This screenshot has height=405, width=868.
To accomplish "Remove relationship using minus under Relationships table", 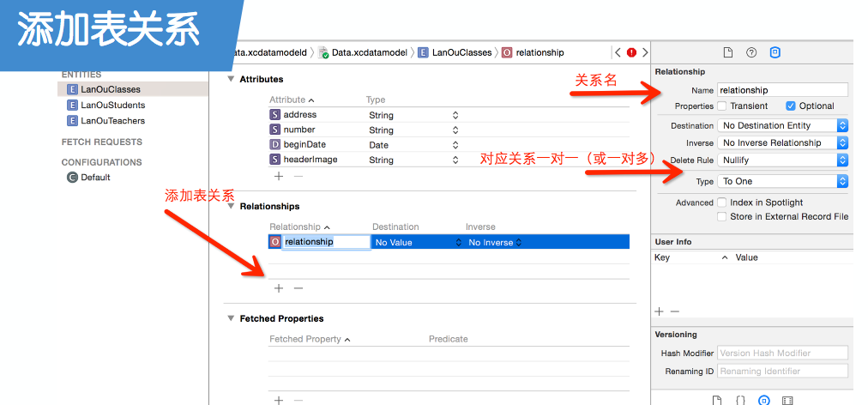I will tap(298, 288).
